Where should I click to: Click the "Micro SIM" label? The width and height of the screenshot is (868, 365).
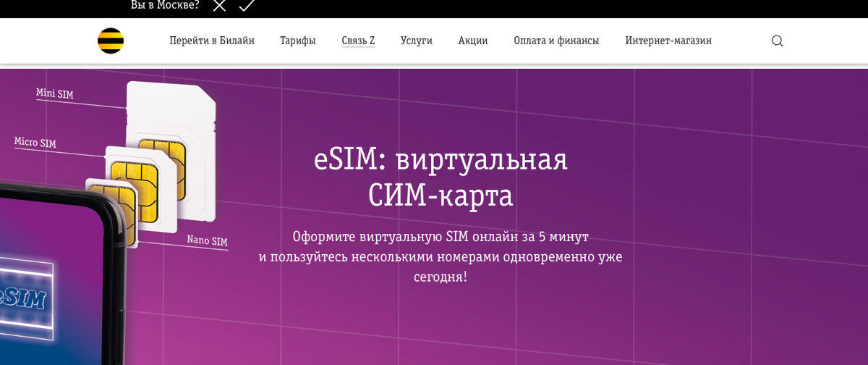tap(35, 143)
